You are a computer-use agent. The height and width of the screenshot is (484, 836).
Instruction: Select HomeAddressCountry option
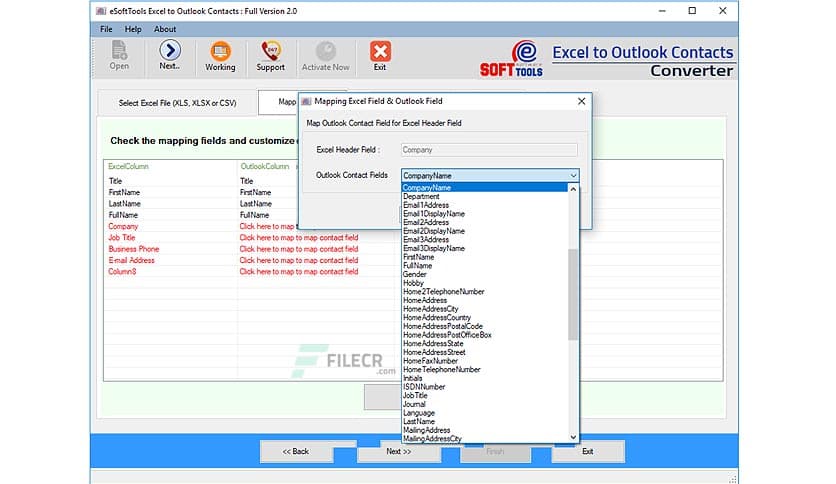click(484, 317)
